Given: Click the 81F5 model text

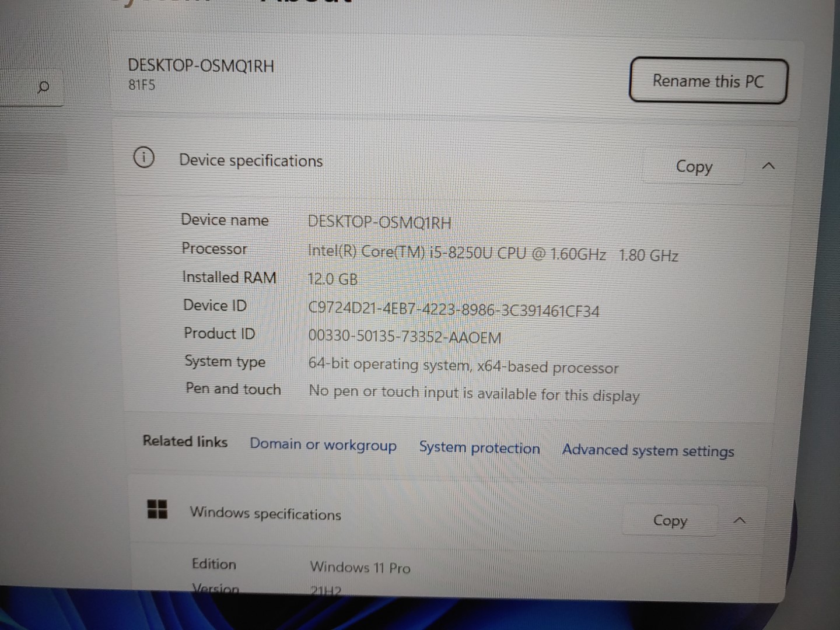Looking at the screenshot, I should click(142, 85).
